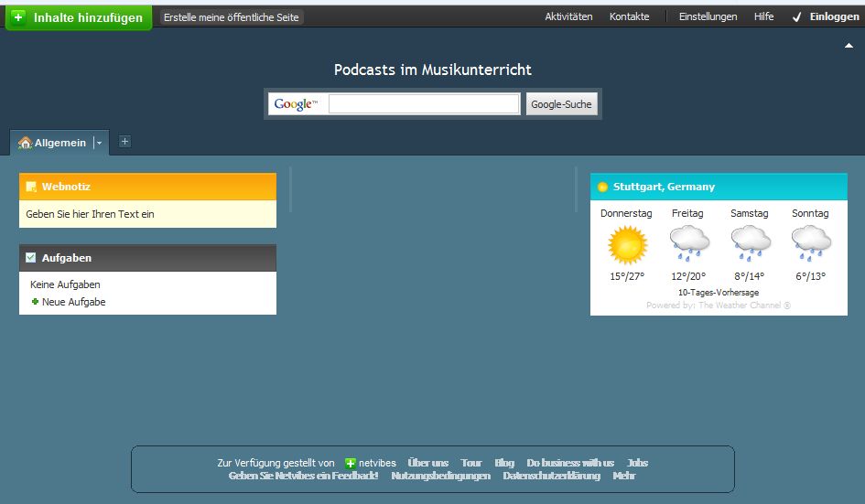Screen dimensions: 865x504
Task: Select the Allgemein tab
Action: point(60,143)
